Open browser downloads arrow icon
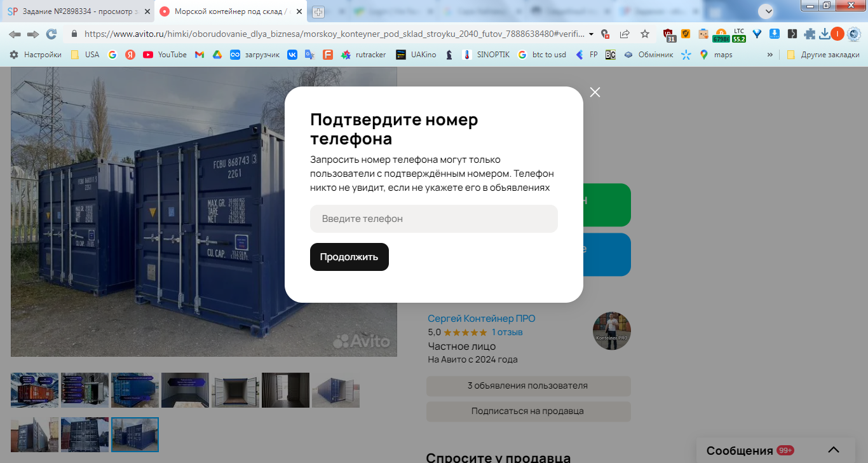The height and width of the screenshot is (463, 868). click(824, 34)
